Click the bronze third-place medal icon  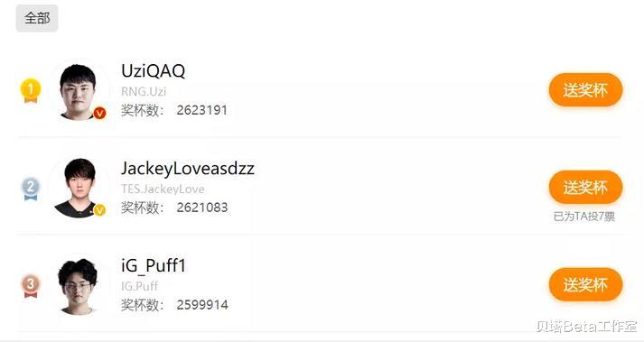31,285
